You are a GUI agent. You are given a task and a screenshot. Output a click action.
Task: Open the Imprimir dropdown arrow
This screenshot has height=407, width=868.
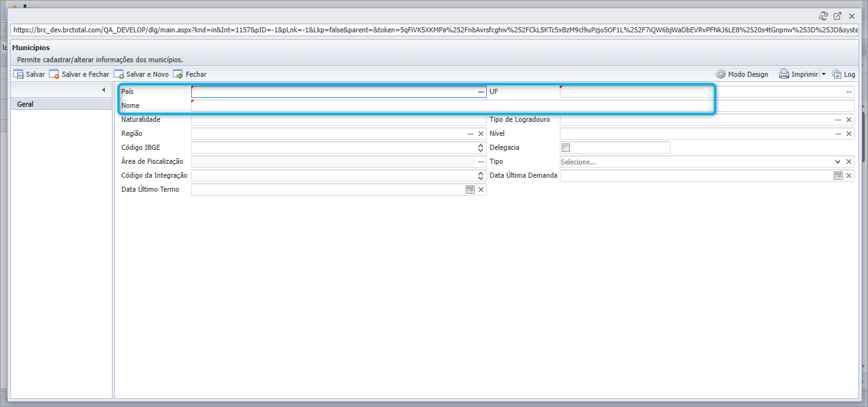pos(824,74)
